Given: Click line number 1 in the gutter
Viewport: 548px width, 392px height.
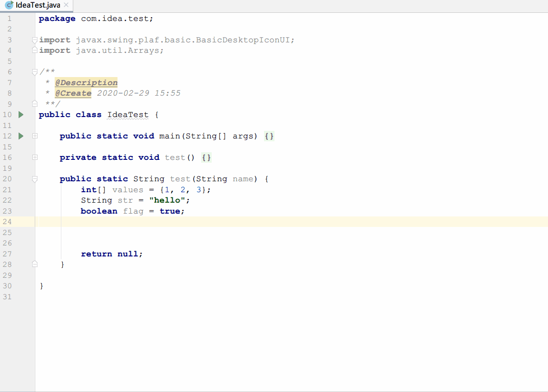Looking at the screenshot, I should tap(10, 19).
